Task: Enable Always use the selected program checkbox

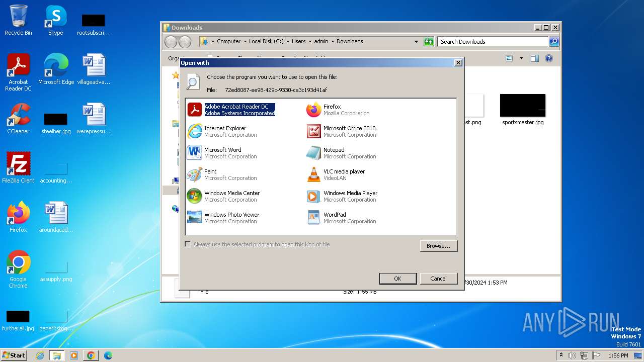Action: point(188,244)
